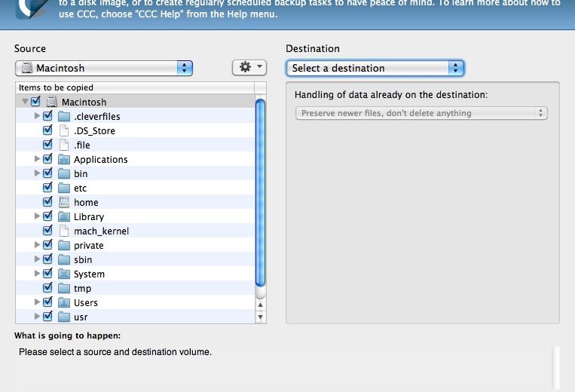Click the home network folder icon

point(64,202)
